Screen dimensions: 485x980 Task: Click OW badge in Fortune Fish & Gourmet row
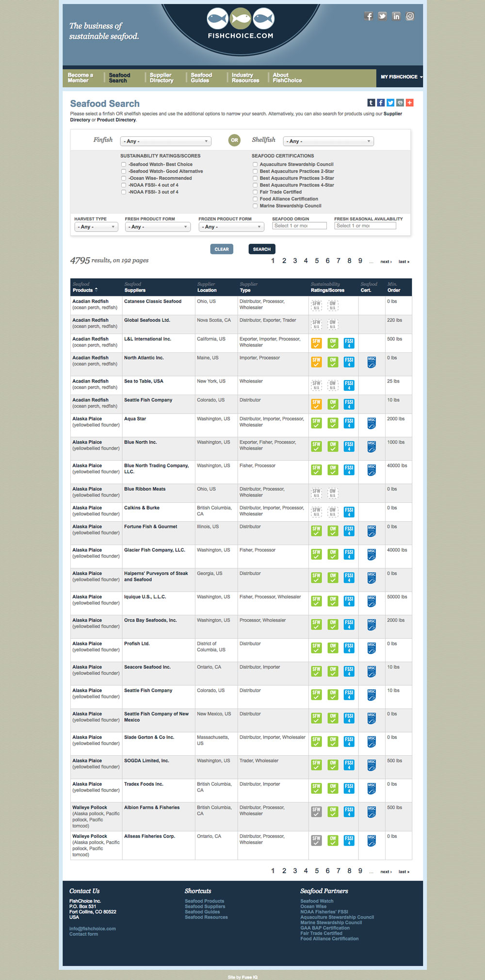click(333, 531)
